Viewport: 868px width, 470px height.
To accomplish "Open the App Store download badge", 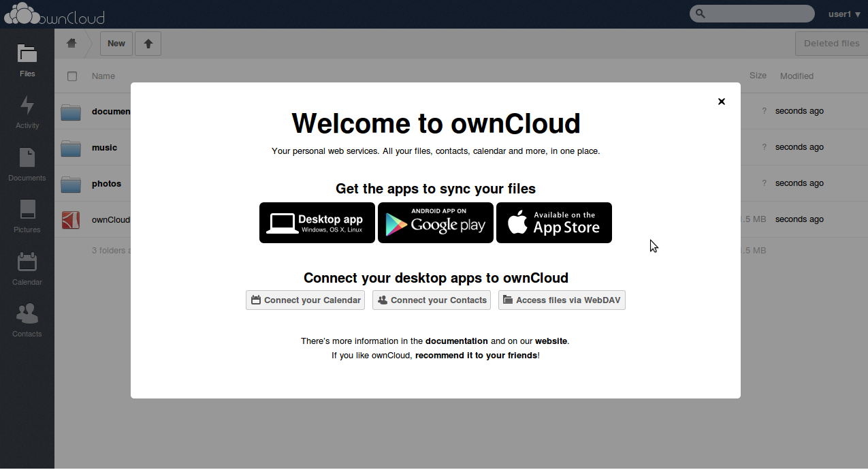I will pos(554,223).
